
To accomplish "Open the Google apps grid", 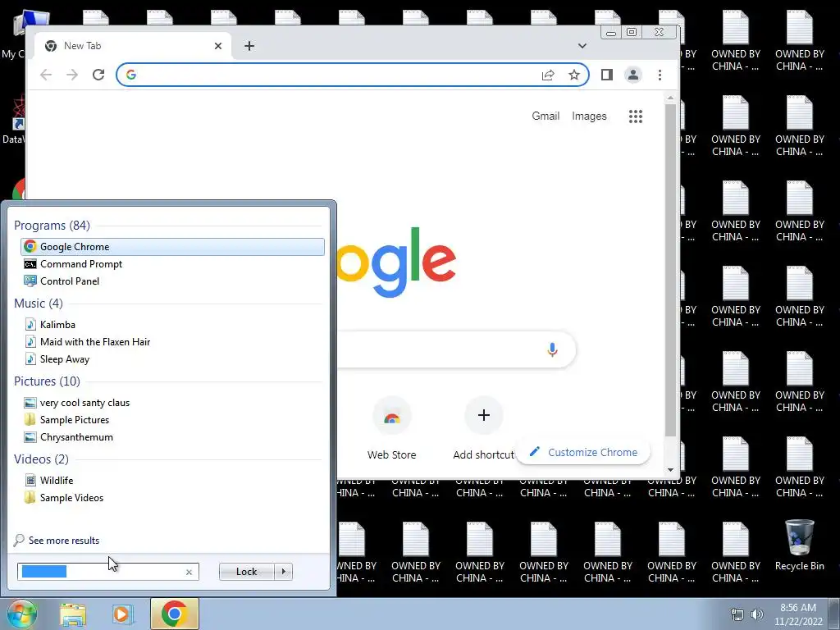I will 636,116.
